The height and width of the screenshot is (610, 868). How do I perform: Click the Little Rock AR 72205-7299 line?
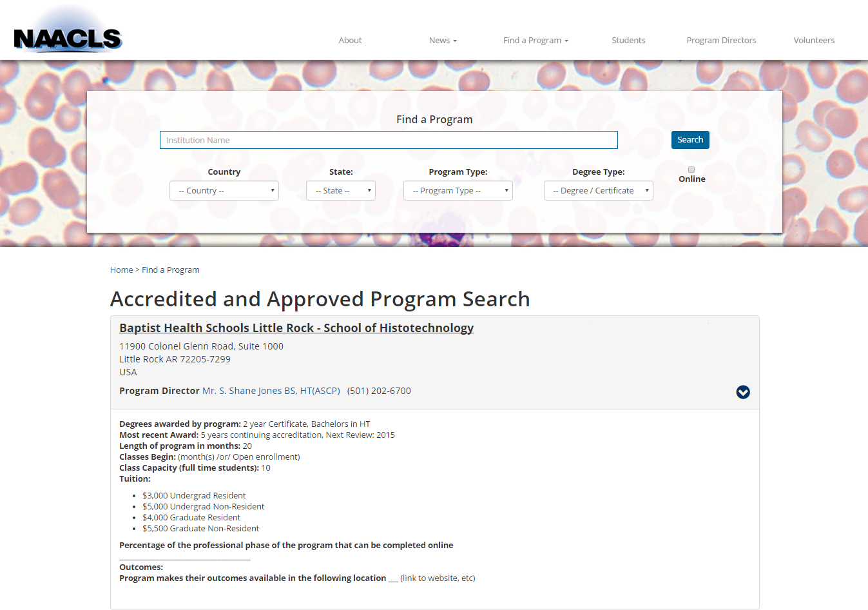[x=175, y=359]
